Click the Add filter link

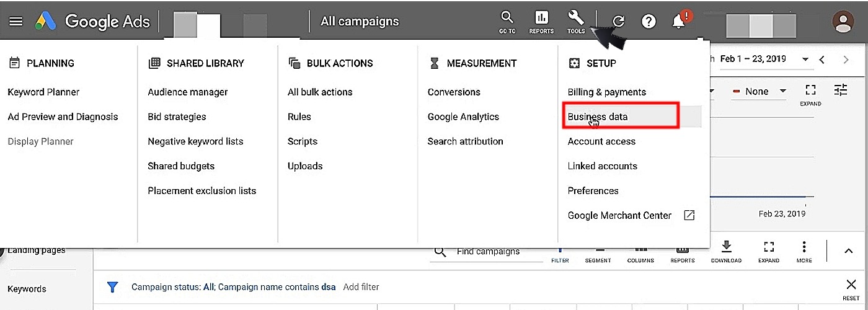361,287
